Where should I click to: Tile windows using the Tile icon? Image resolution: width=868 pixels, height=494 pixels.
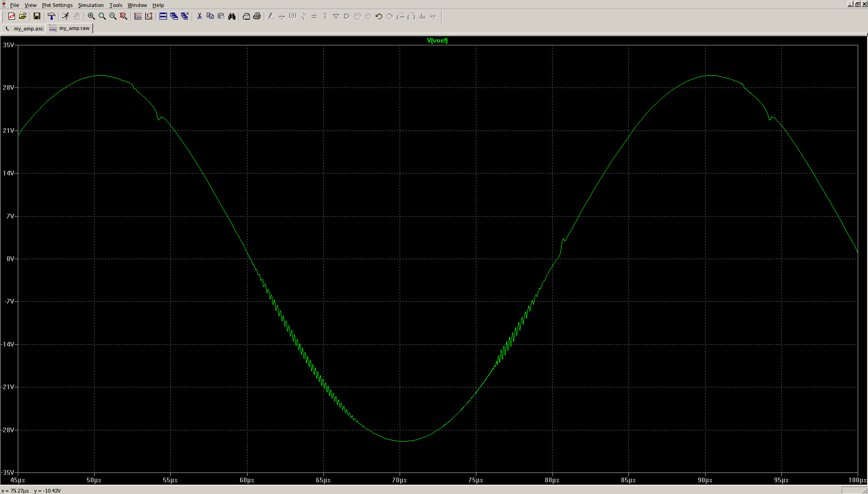point(163,16)
